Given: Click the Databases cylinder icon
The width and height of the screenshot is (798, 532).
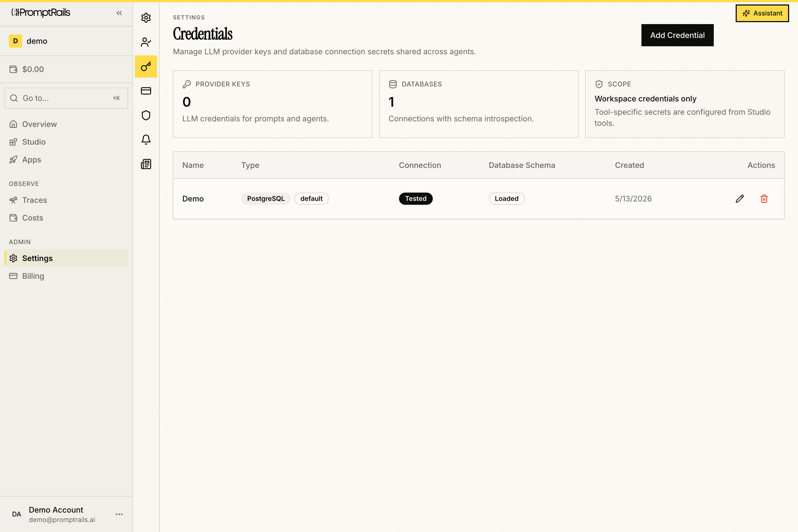Looking at the screenshot, I should (393, 84).
